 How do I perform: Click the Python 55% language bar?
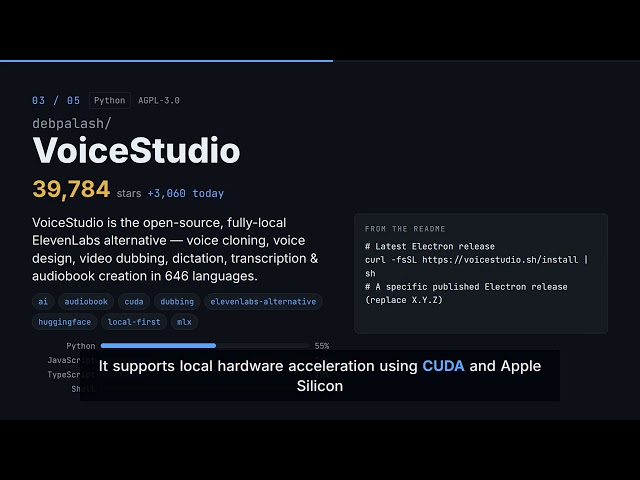[205, 346]
